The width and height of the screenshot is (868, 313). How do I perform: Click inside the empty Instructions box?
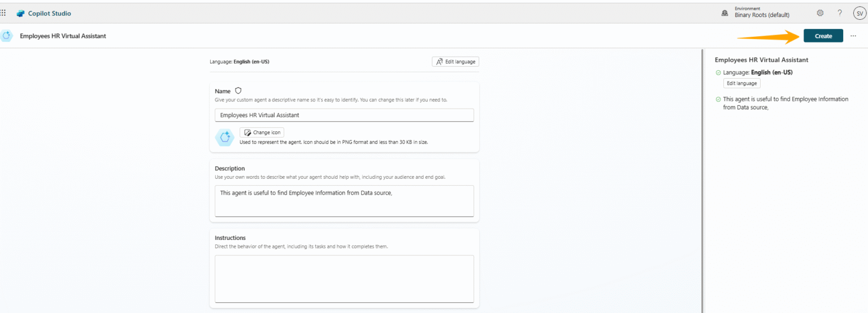[x=344, y=278]
